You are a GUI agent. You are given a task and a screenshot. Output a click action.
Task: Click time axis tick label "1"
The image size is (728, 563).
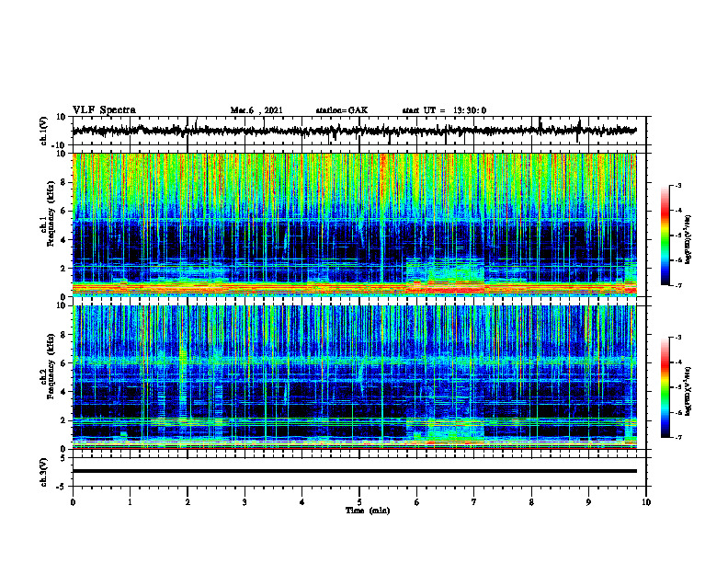130,502
